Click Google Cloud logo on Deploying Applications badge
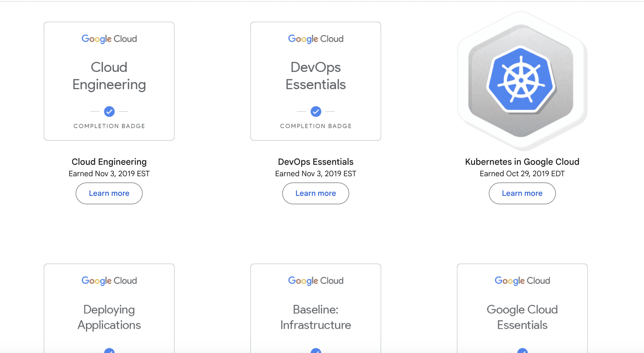This screenshot has height=353, width=644. [x=109, y=281]
